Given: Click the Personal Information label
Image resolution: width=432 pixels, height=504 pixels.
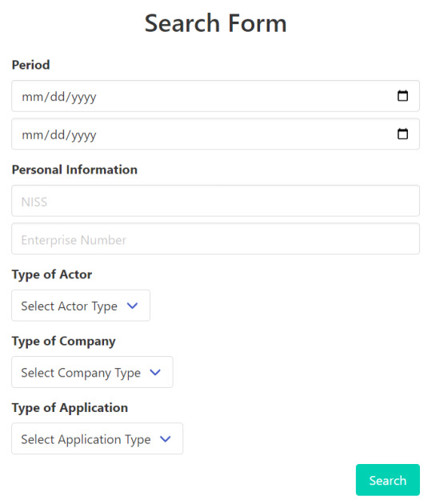Looking at the screenshot, I should point(74,170).
